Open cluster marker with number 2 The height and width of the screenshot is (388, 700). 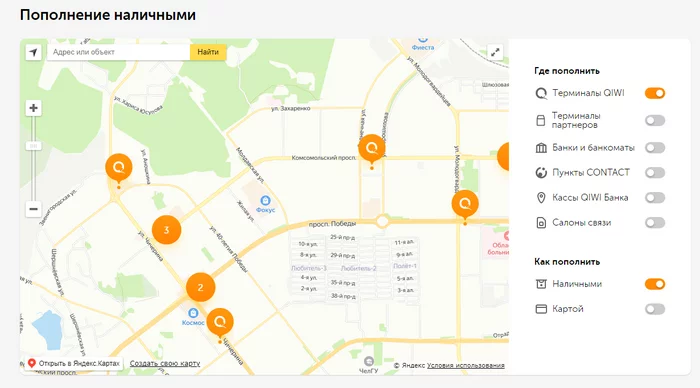[200, 288]
